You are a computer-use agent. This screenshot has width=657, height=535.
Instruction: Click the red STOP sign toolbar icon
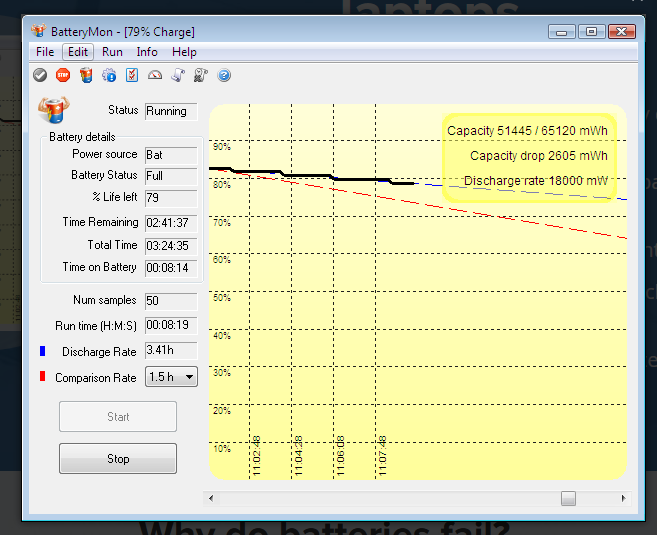(x=63, y=75)
